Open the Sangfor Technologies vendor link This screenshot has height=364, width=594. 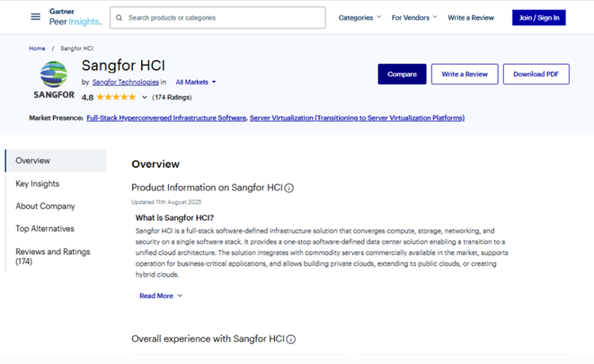click(x=125, y=82)
